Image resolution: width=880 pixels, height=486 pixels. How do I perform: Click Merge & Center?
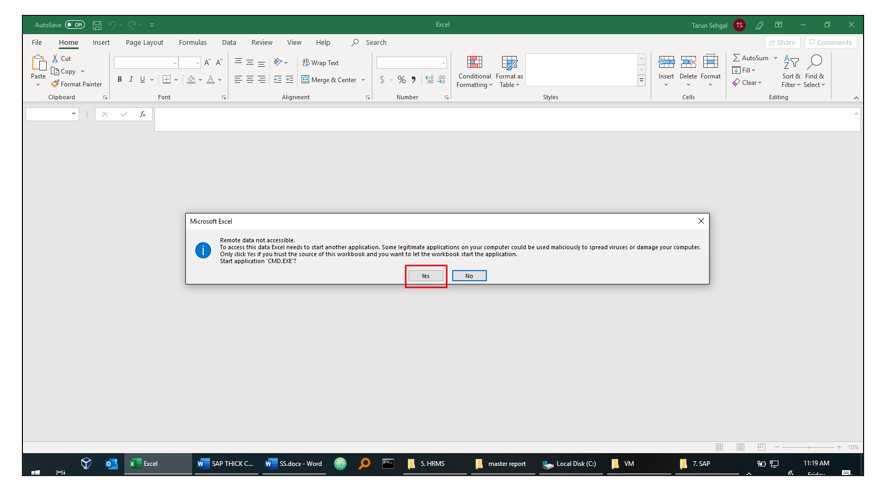329,80
